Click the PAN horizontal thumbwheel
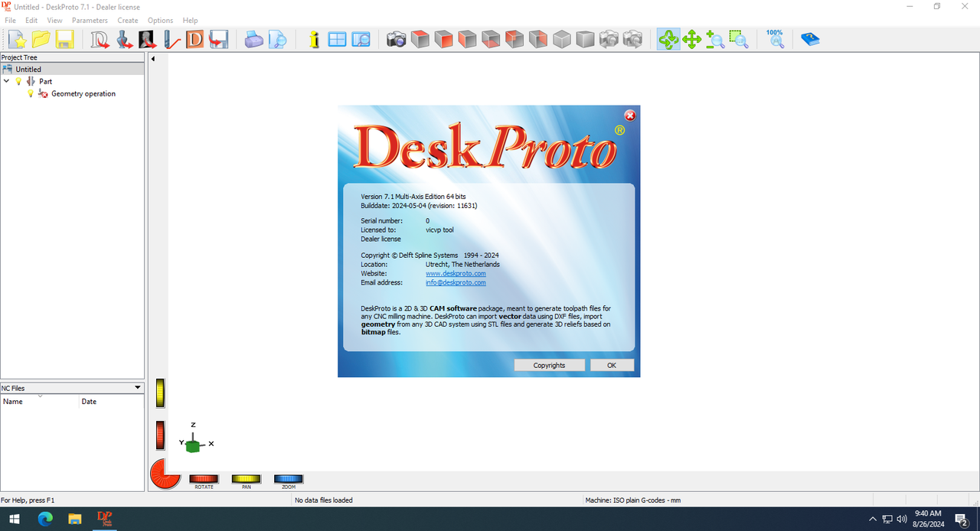The image size is (980, 531). click(247, 479)
